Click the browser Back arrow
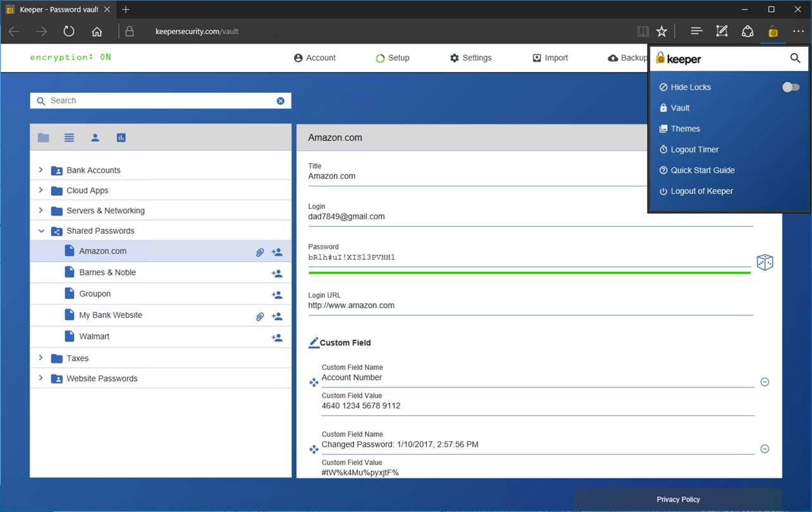This screenshot has height=512, width=812. tap(14, 31)
